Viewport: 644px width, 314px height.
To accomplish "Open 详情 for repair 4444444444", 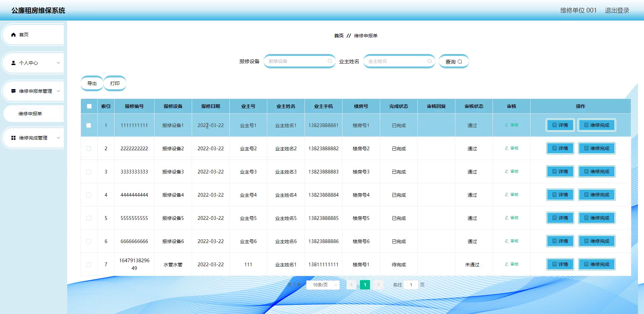I will click(560, 195).
